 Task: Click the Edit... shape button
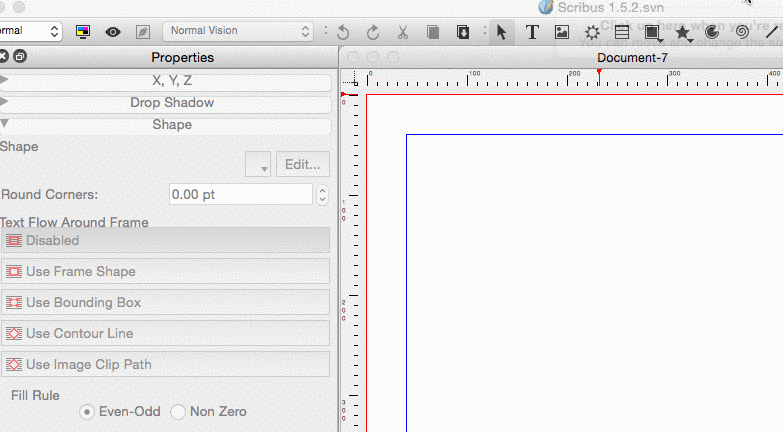click(x=302, y=165)
